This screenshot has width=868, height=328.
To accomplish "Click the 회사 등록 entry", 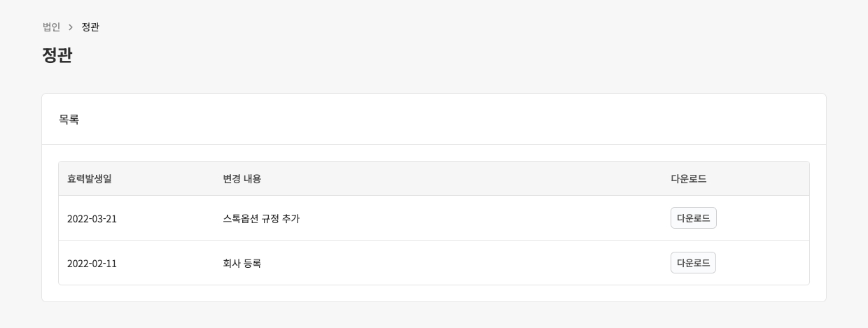I will 242,264.
